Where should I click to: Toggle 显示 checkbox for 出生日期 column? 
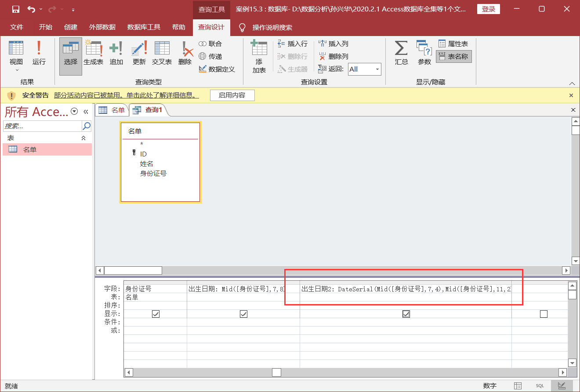click(243, 314)
